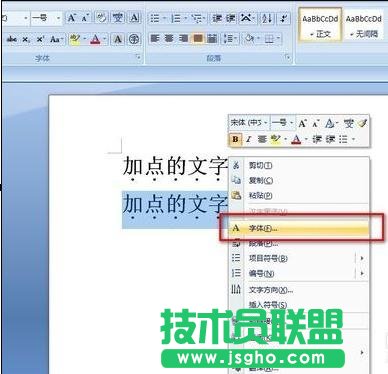Viewport: 388px width, 374px height.
Task: Open the Borders dropdown arrow
Action: pos(278,39)
